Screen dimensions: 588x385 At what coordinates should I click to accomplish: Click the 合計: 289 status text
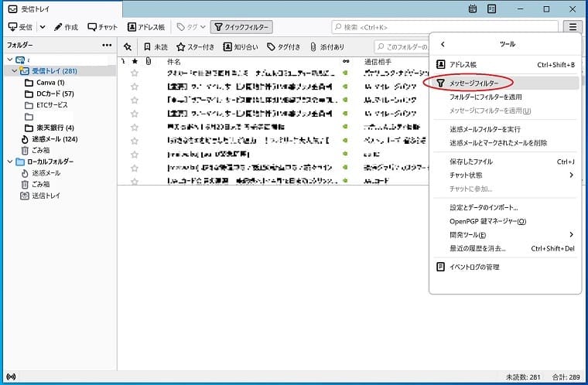pos(566,377)
